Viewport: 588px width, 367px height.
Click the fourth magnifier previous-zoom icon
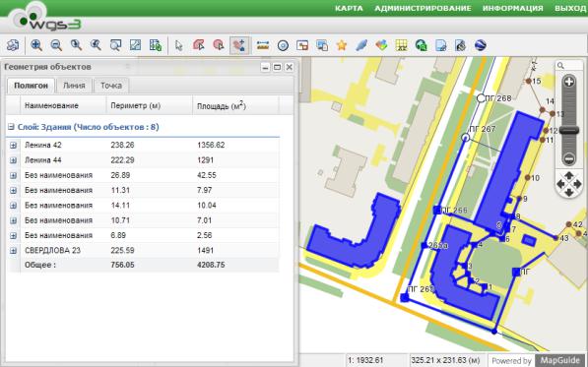[x=96, y=45]
